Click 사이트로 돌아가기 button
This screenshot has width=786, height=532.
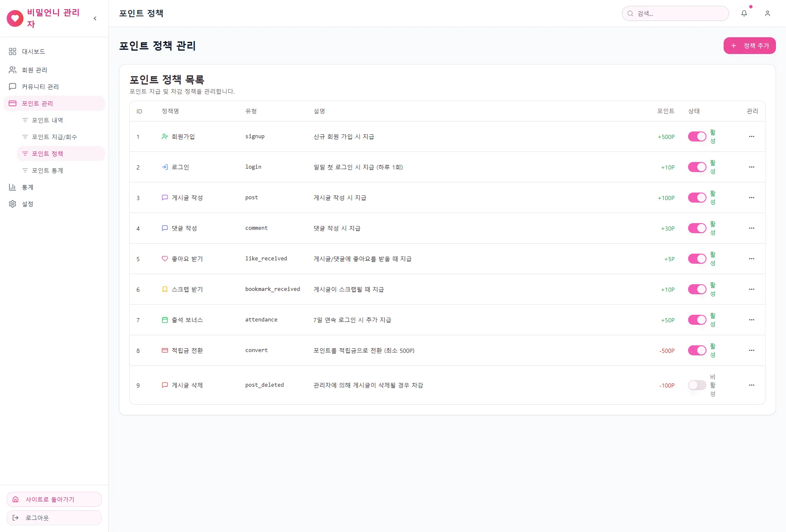pos(54,499)
